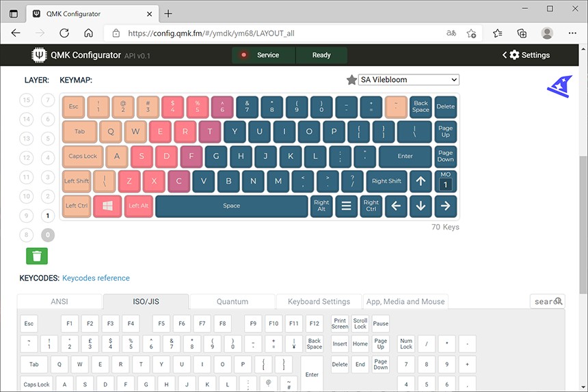Pick the Num Lock keycode
Screen dimensions: 588x392
click(x=405, y=344)
